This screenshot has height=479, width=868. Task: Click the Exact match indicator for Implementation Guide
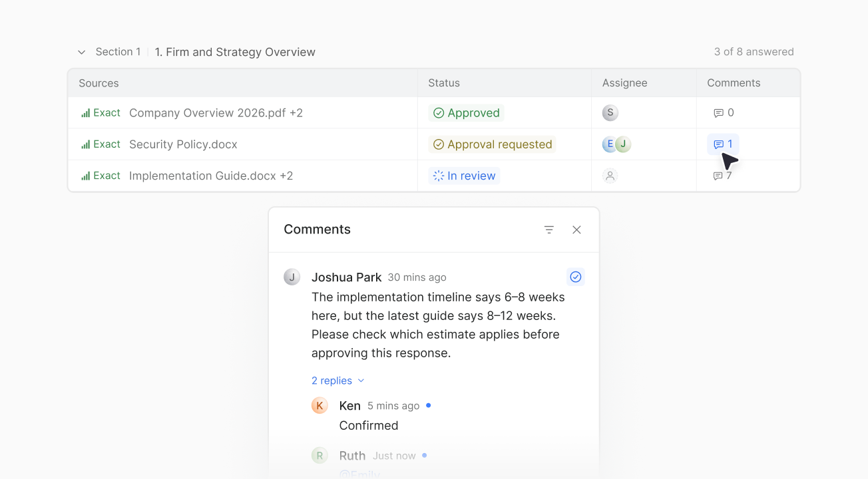tap(101, 176)
